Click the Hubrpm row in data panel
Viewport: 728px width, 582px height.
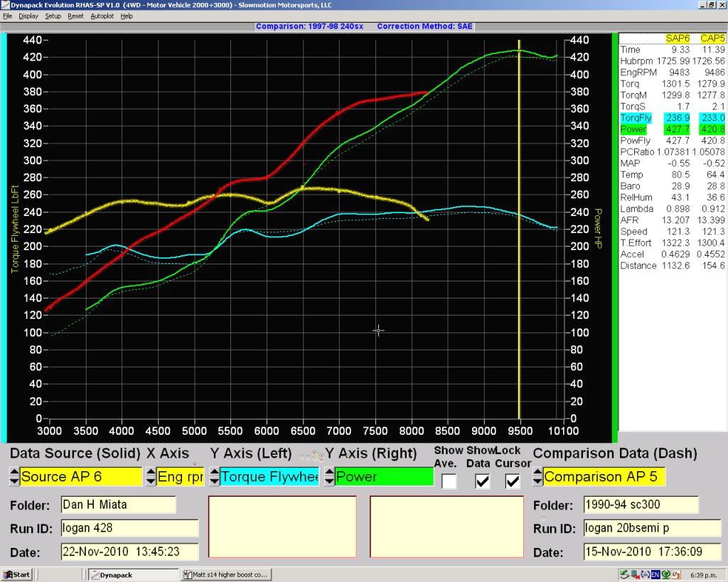pos(673,61)
